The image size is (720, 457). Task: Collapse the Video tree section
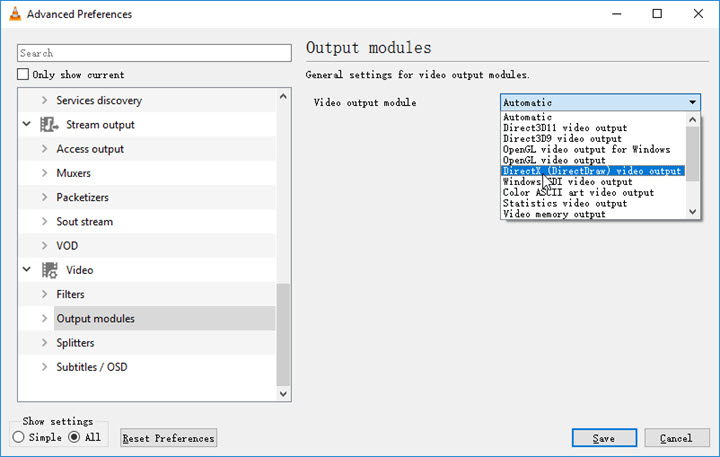pos(26,270)
